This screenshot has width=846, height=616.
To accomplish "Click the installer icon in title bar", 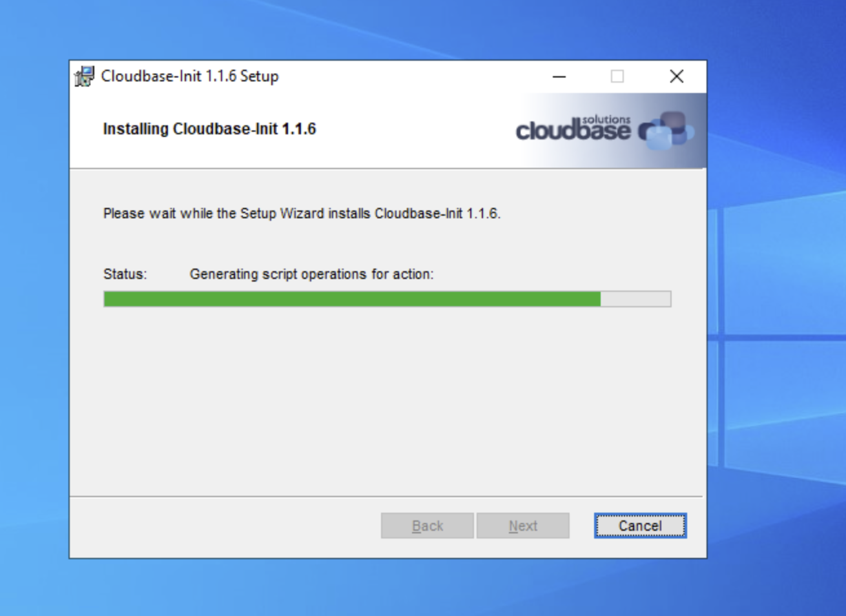I will pos(84,76).
